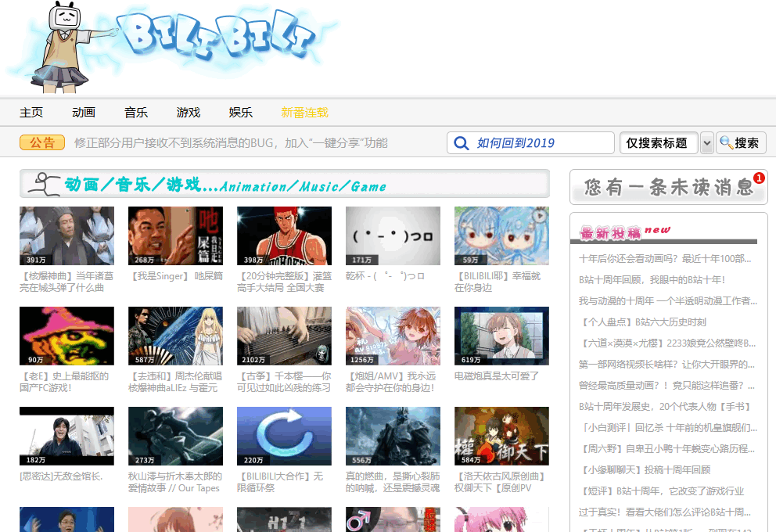
Task: Go to the 新番连载 menu item
Action: 304,113
